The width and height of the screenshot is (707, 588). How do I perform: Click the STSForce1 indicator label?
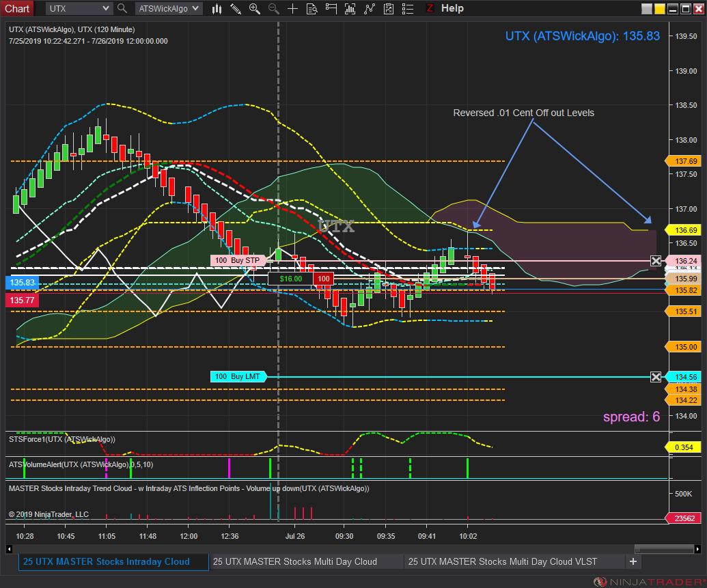(x=62, y=439)
